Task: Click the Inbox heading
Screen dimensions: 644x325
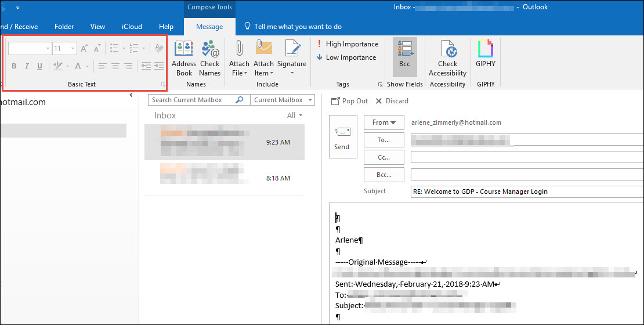Action: pos(165,115)
